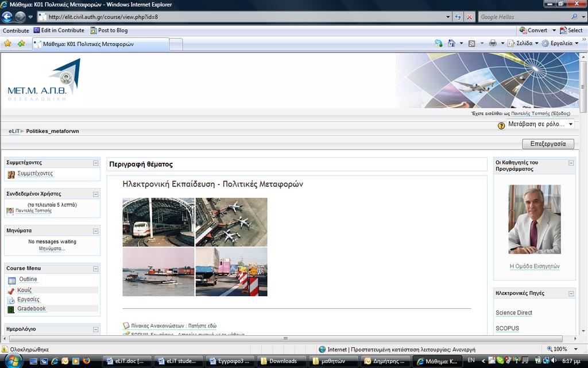Image resolution: width=588 pixels, height=368 pixels.
Task: Collapse the Μηνύματα block
Action: [96, 231]
